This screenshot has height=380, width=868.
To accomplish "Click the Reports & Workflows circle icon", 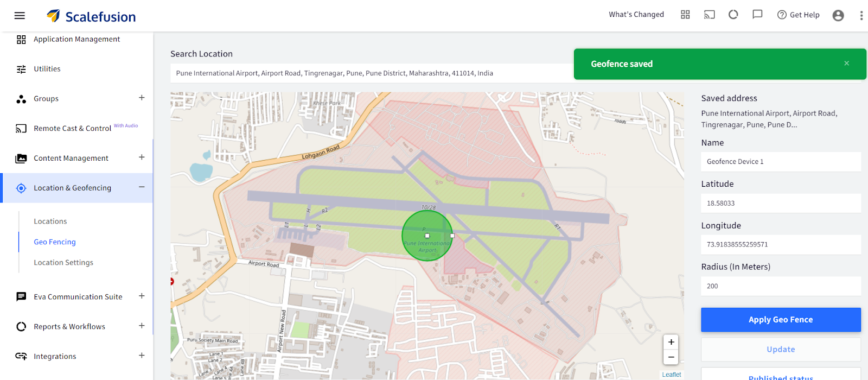I will click(x=21, y=327).
